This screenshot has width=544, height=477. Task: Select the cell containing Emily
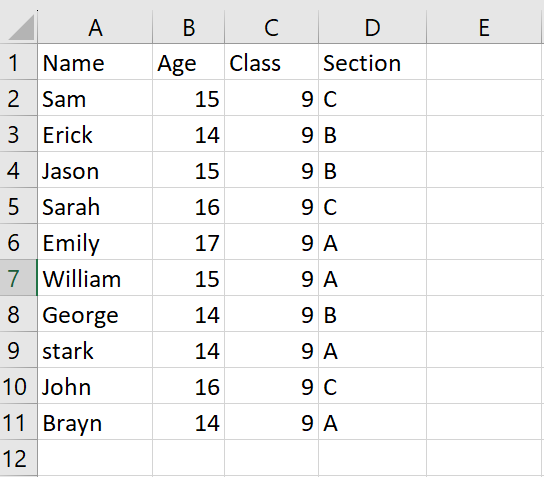95,242
